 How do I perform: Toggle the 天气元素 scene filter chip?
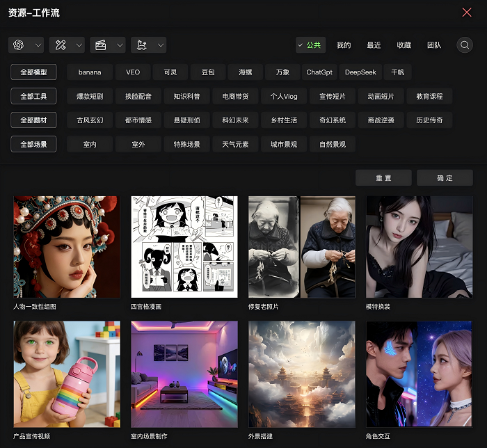tap(235, 144)
